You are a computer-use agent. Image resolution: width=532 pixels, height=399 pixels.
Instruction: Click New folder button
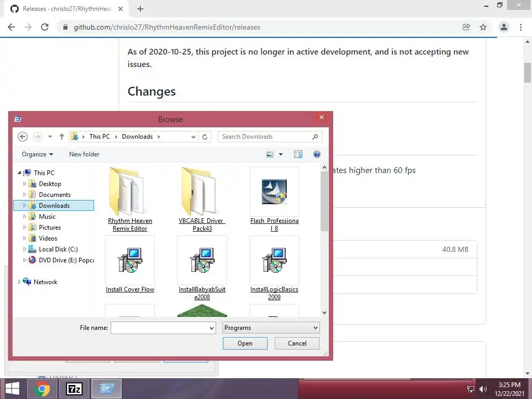pos(84,154)
